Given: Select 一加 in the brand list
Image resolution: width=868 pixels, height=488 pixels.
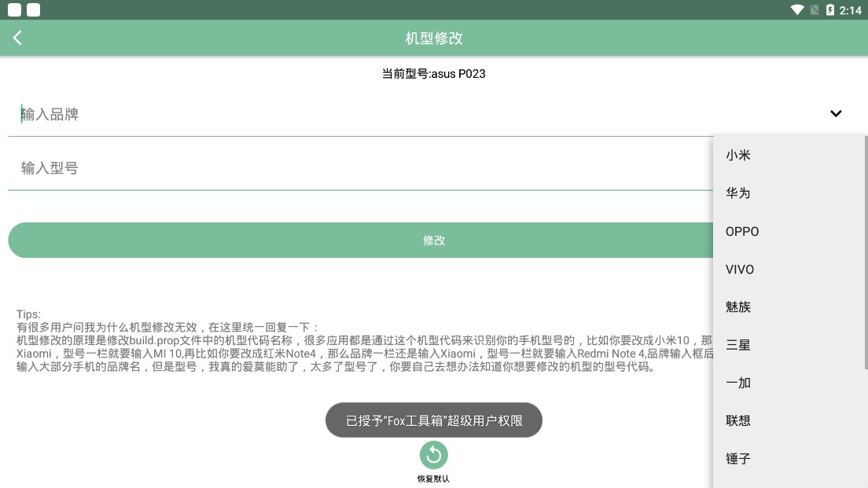Looking at the screenshot, I should (790, 383).
